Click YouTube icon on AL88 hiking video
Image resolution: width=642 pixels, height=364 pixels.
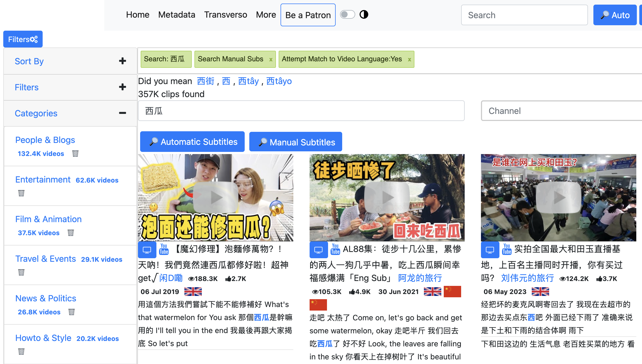pyautogui.click(x=335, y=249)
